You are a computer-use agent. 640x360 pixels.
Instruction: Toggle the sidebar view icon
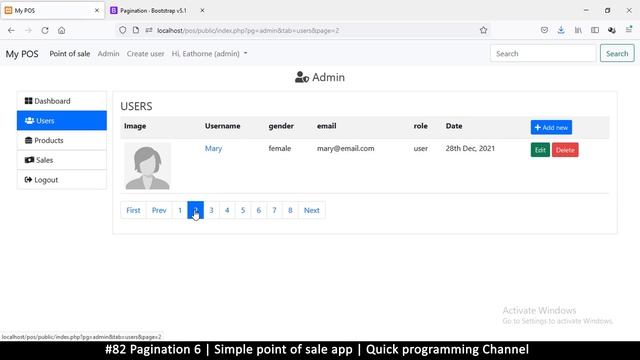pos(595,30)
